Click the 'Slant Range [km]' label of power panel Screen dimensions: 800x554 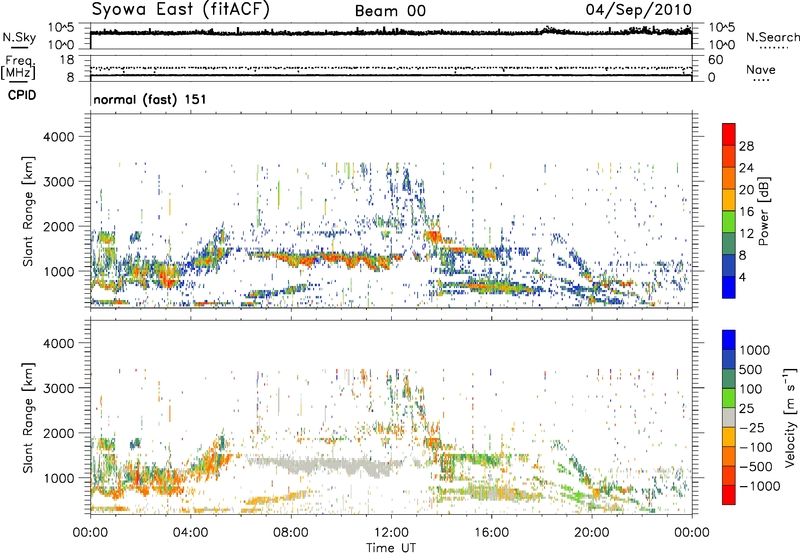click(28, 211)
